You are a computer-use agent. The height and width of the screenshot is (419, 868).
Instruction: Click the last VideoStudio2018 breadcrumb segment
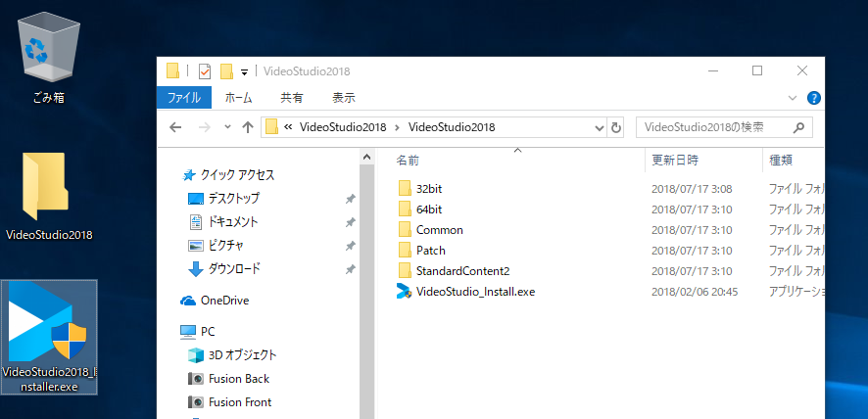(452, 127)
